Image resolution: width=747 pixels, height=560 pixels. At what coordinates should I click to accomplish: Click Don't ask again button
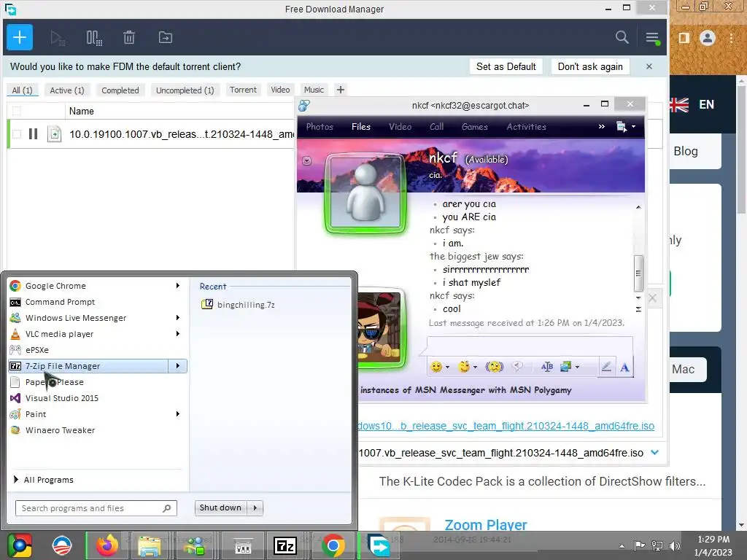click(x=590, y=66)
